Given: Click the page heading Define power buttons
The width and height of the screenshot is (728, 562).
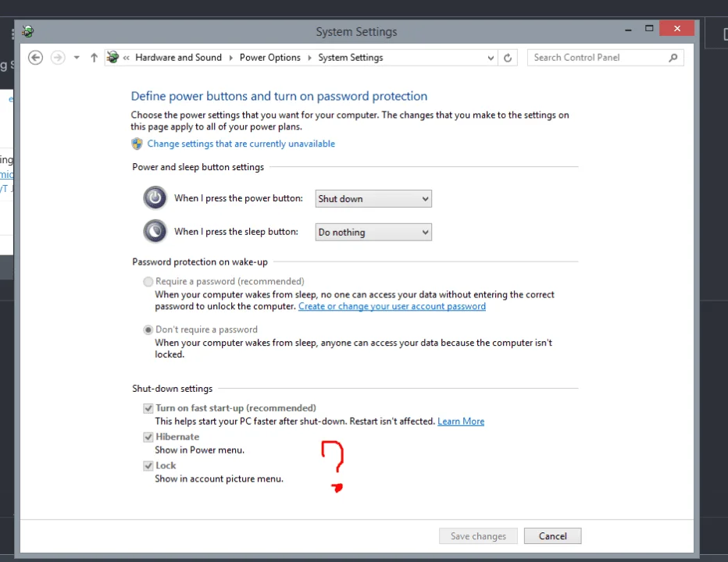Looking at the screenshot, I should pos(279,96).
